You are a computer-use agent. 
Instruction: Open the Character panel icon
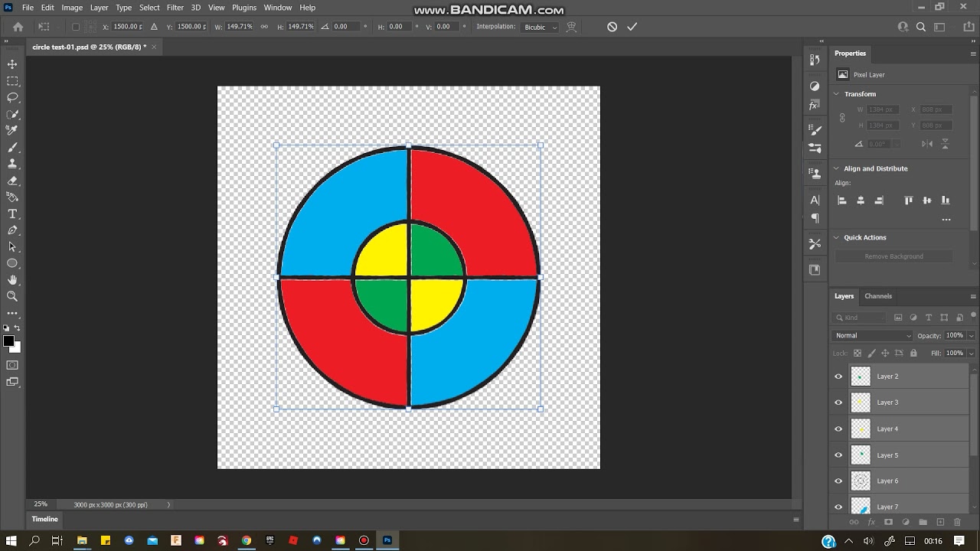[x=815, y=200]
